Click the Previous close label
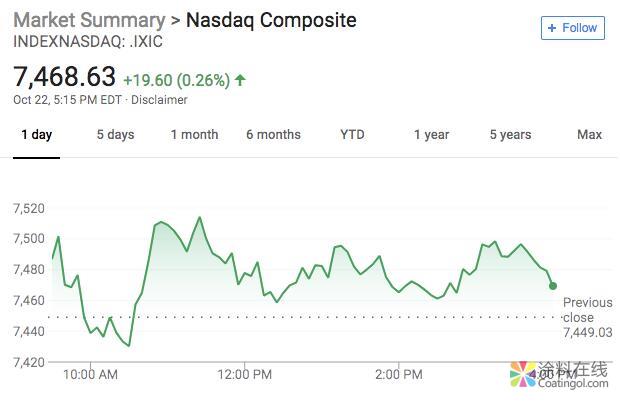This screenshot has height=401, width=620. click(587, 310)
